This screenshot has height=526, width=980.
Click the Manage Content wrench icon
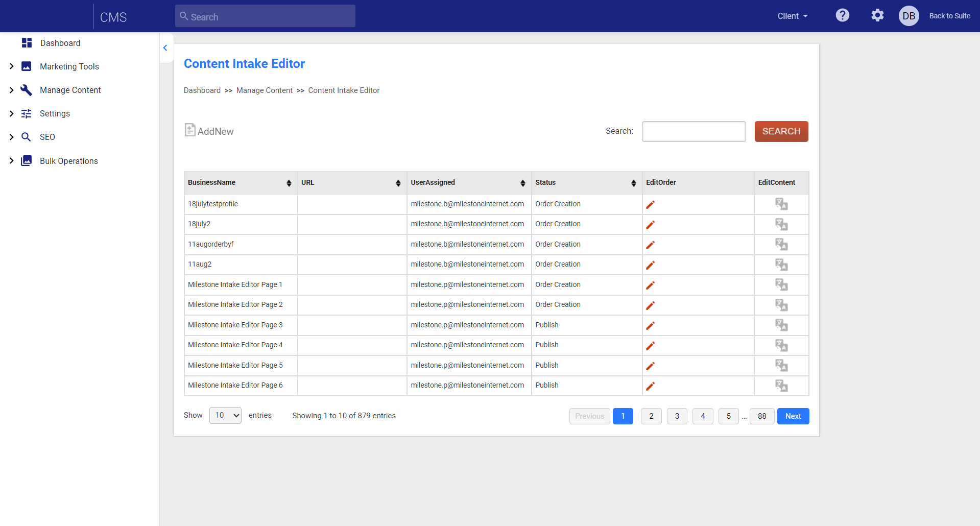[26, 90]
